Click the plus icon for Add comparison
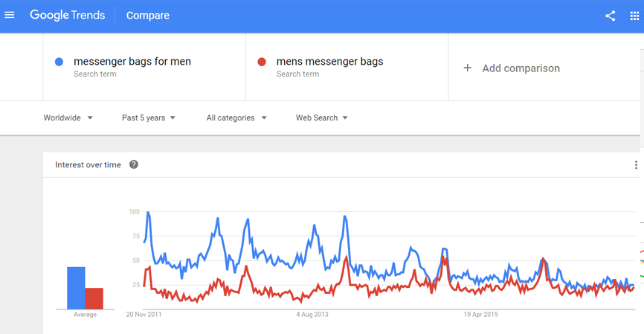The width and height of the screenshot is (644, 334). [x=468, y=68]
